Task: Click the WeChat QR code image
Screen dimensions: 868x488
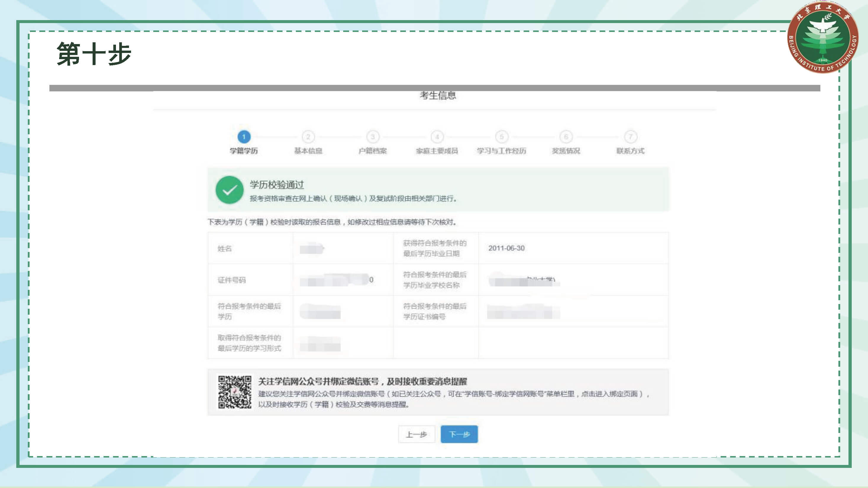Action: pos(235,392)
